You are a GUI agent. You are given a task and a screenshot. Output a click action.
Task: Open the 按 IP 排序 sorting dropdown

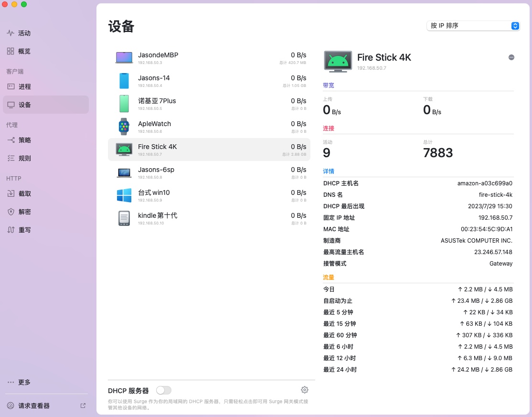(473, 26)
